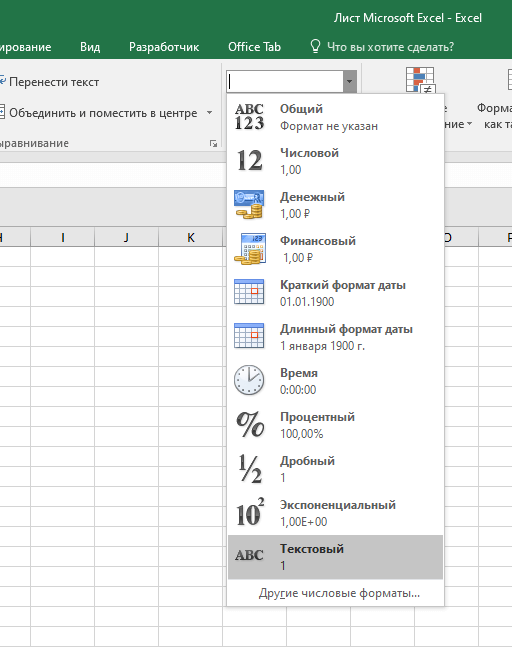This screenshot has width=512, height=647.
Task: Select the Общий format icon
Action: (249, 117)
